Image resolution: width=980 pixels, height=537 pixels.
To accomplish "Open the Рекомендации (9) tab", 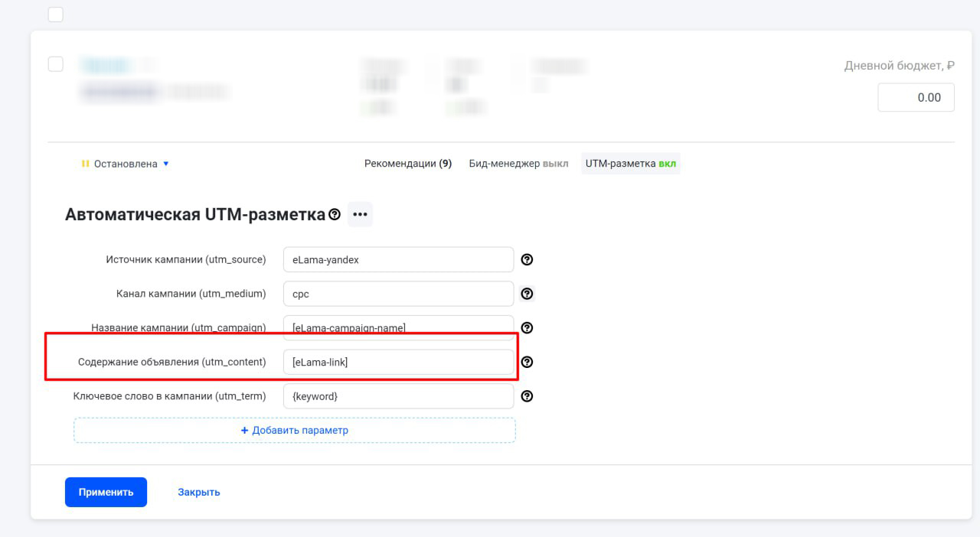I will click(x=408, y=164).
